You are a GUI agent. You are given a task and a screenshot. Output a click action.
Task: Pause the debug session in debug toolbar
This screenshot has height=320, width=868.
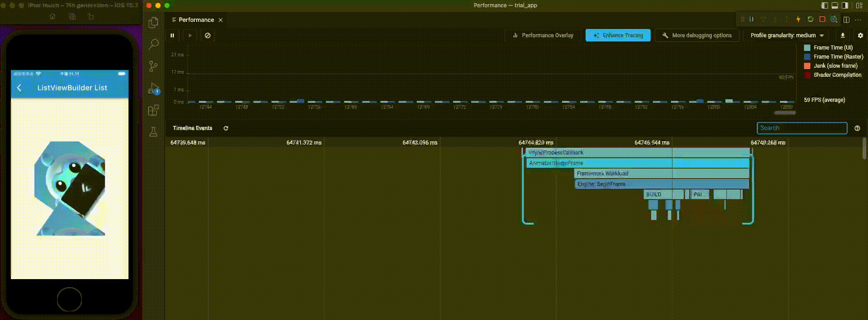[x=751, y=20]
